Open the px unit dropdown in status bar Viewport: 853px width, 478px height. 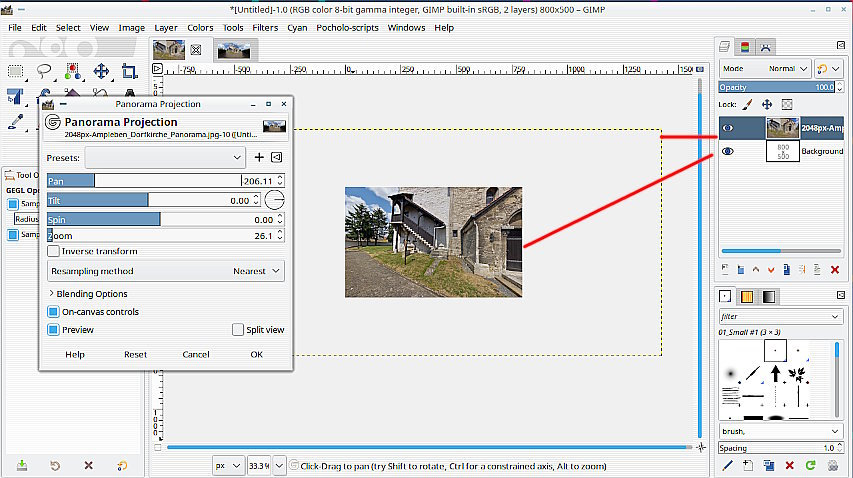[227, 465]
